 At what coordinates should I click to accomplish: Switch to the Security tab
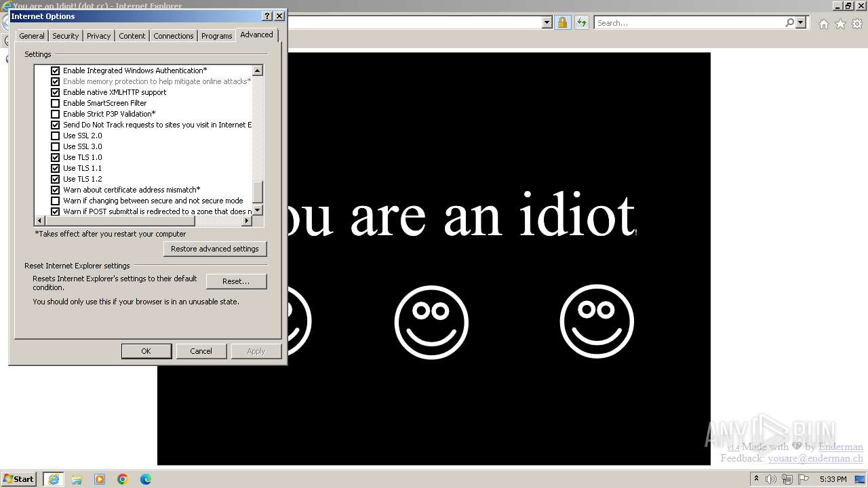[66, 36]
